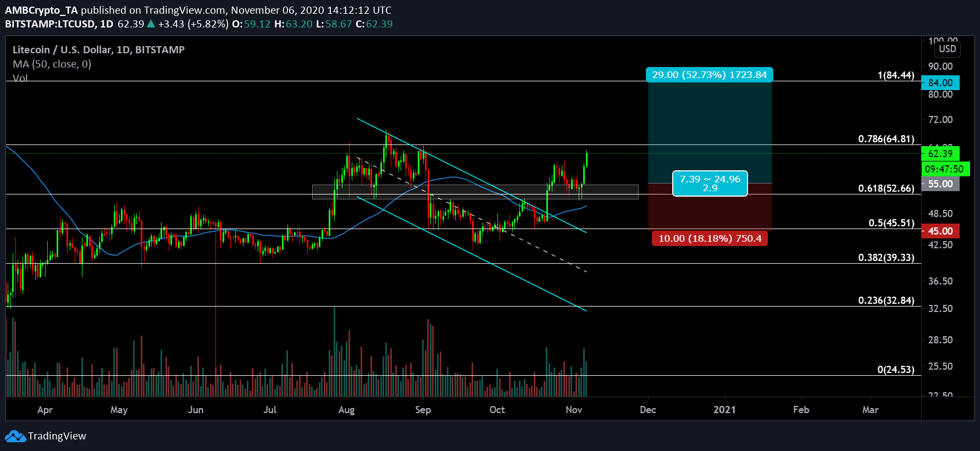Click the 0.618(52.66) Fibonacci level label

point(886,188)
